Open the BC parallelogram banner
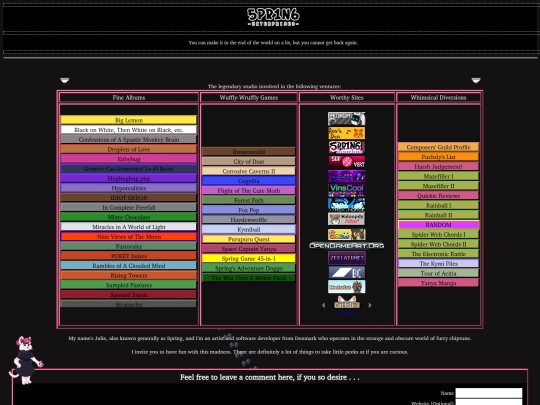This screenshot has width=540, height=405. (x=346, y=272)
